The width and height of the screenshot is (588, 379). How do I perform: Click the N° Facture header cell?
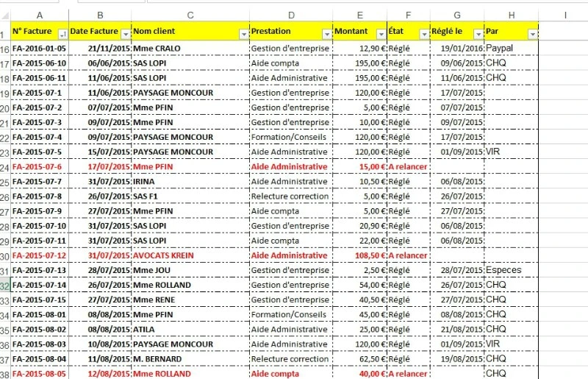[x=40, y=31]
